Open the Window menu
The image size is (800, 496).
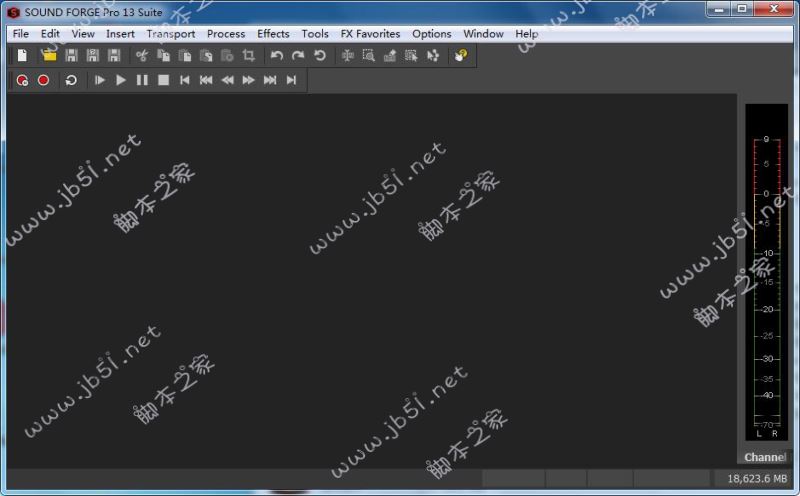(x=483, y=34)
